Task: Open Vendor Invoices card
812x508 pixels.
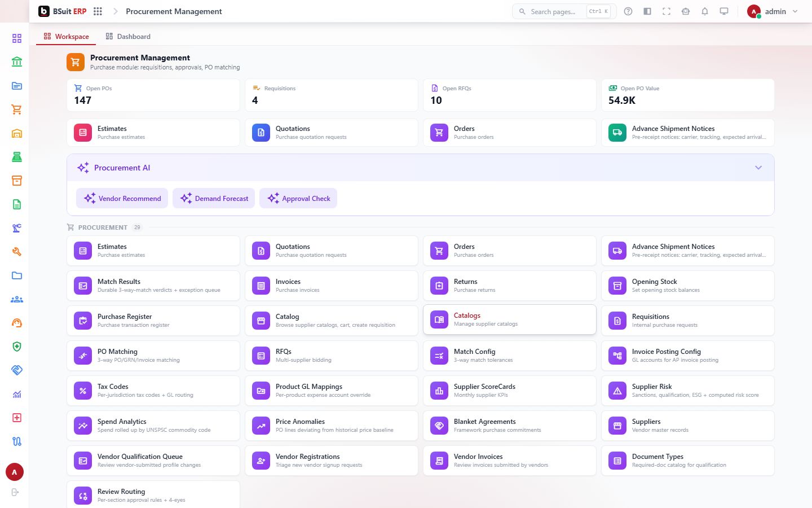Action: [510, 461]
